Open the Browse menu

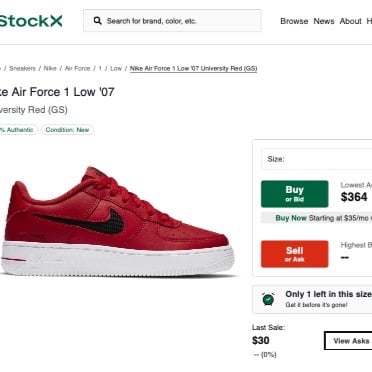[294, 21]
